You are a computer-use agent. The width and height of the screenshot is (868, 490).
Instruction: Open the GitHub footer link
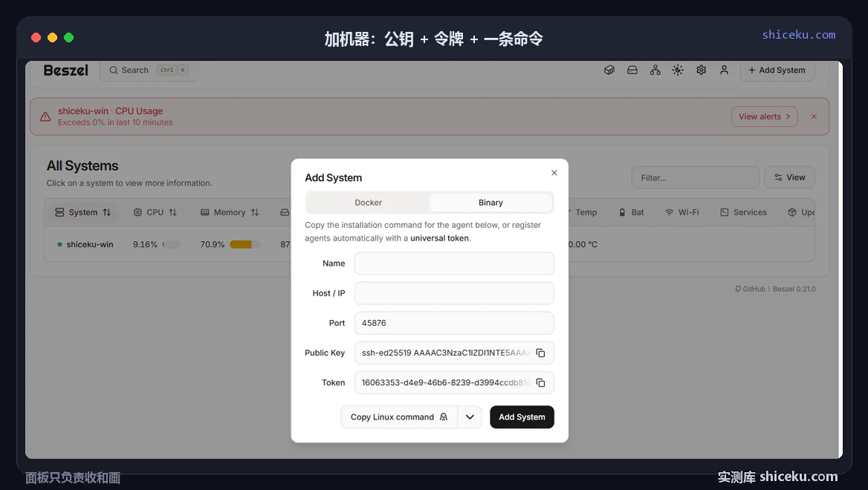750,289
